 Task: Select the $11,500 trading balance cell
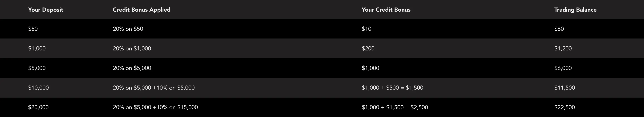coord(564,88)
